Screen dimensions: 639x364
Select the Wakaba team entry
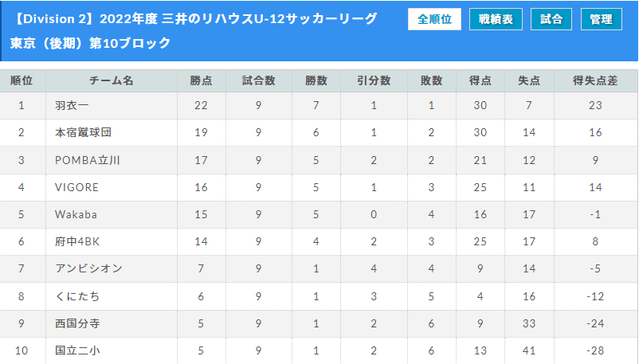[76, 214]
